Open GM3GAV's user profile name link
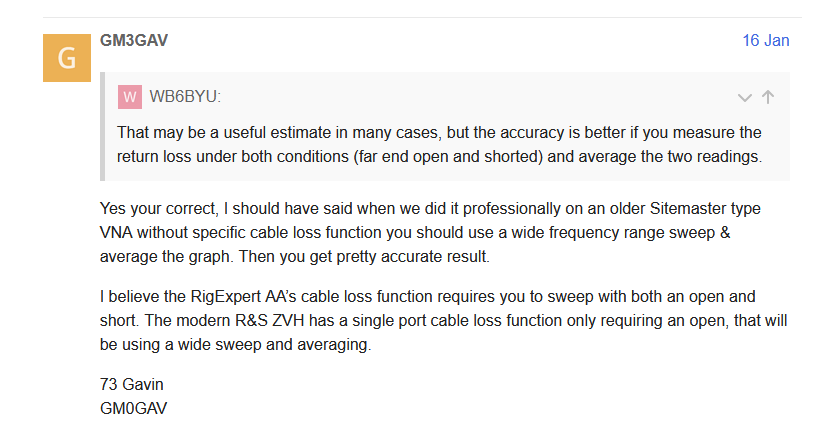828x431 pixels. tap(135, 41)
